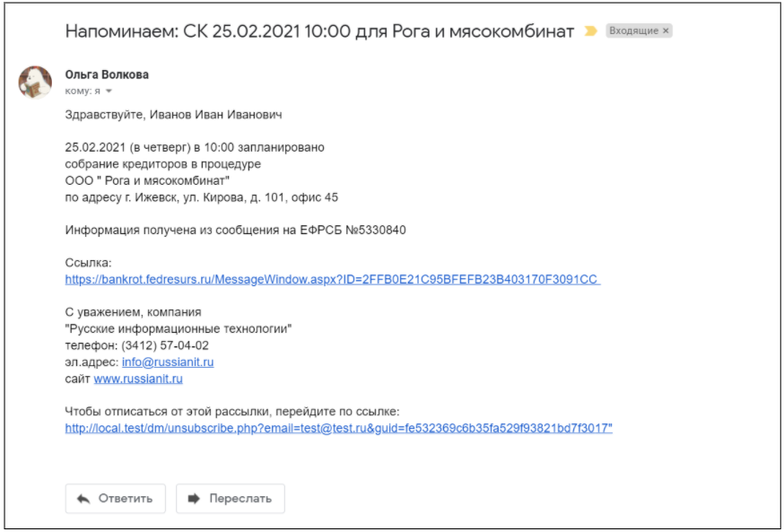The width and height of the screenshot is (784, 532).
Task: Expand recipient details arrow next to "кому: я"
Action: pos(109,91)
